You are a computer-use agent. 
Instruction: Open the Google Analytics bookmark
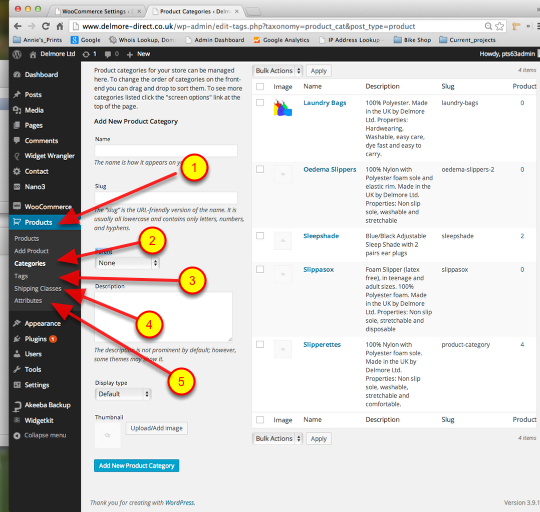pos(281,40)
